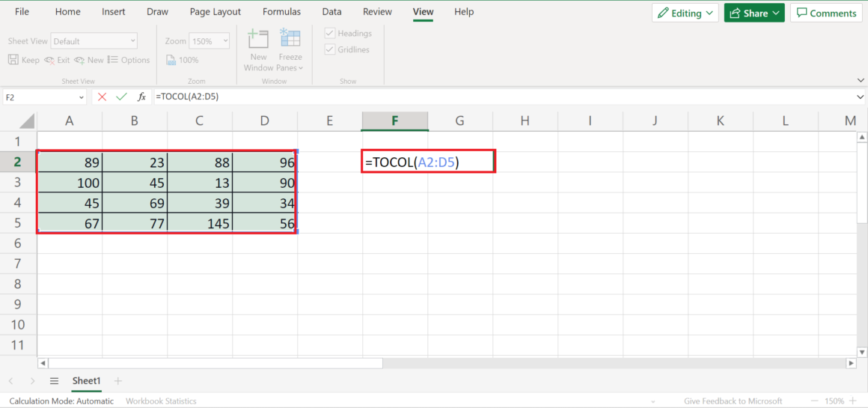Click the Select All corner triangle

27,121
